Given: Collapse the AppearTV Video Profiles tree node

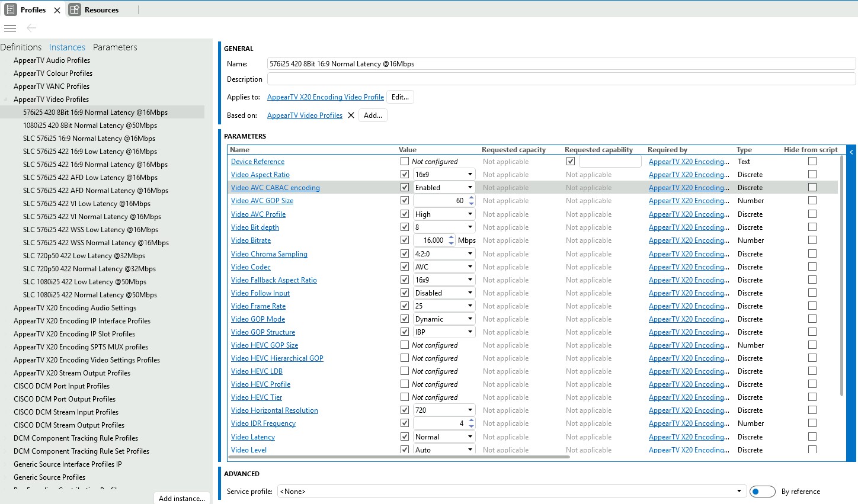Looking at the screenshot, I should click(x=6, y=99).
